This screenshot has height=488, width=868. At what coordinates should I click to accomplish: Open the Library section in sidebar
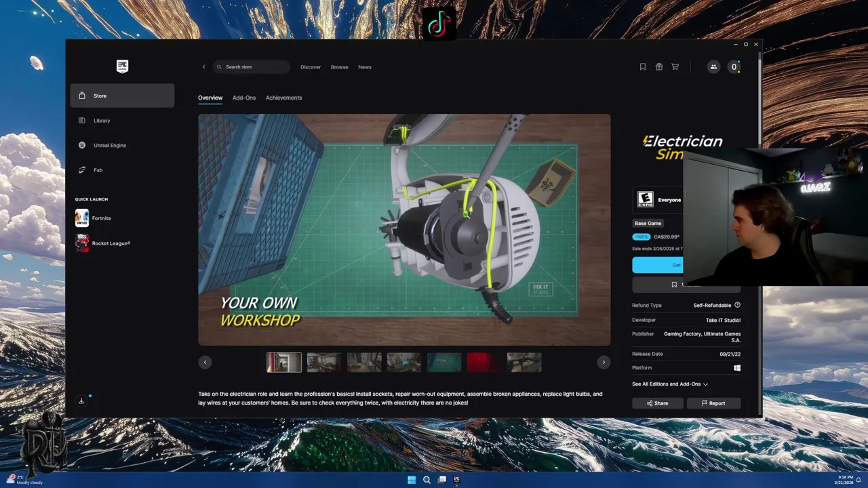click(x=122, y=121)
